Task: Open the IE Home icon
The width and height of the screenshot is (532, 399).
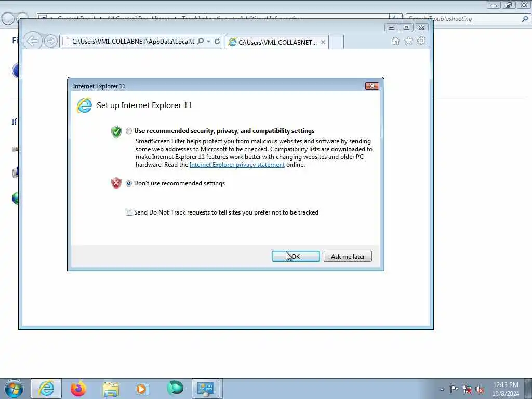Action: click(x=395, y=41)
